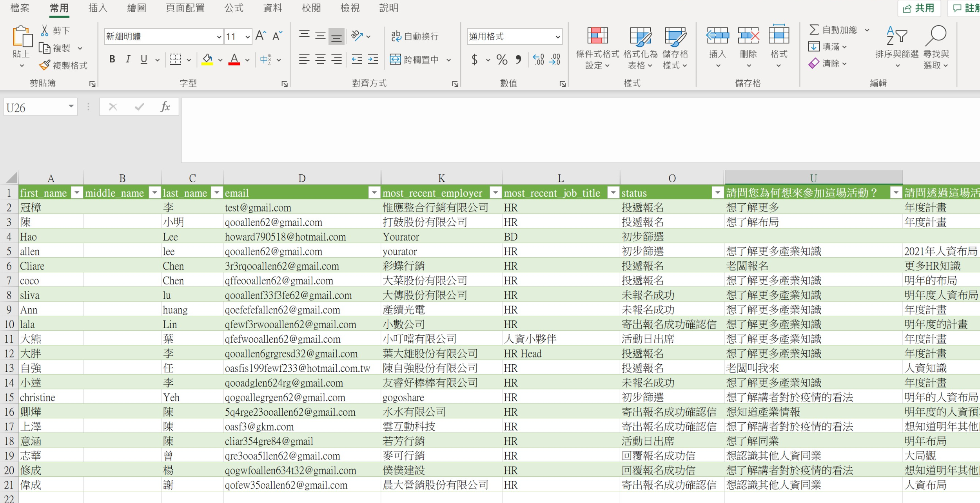Screen dimensions: 980x503
Task: Expand Merge and Center (跨欄置中) options arrow
Action: click(x=449, y=60)
